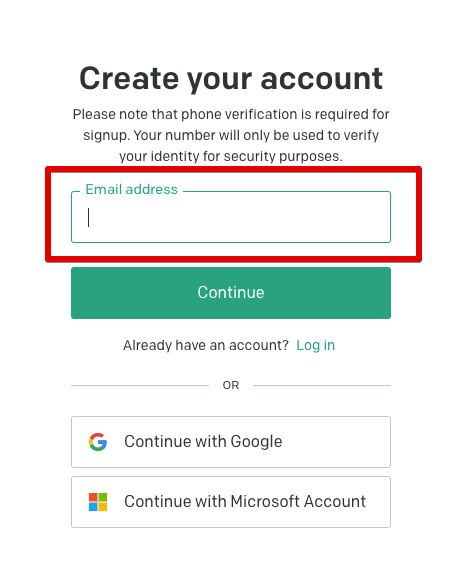Switch to login via Log in

point(315,345)
